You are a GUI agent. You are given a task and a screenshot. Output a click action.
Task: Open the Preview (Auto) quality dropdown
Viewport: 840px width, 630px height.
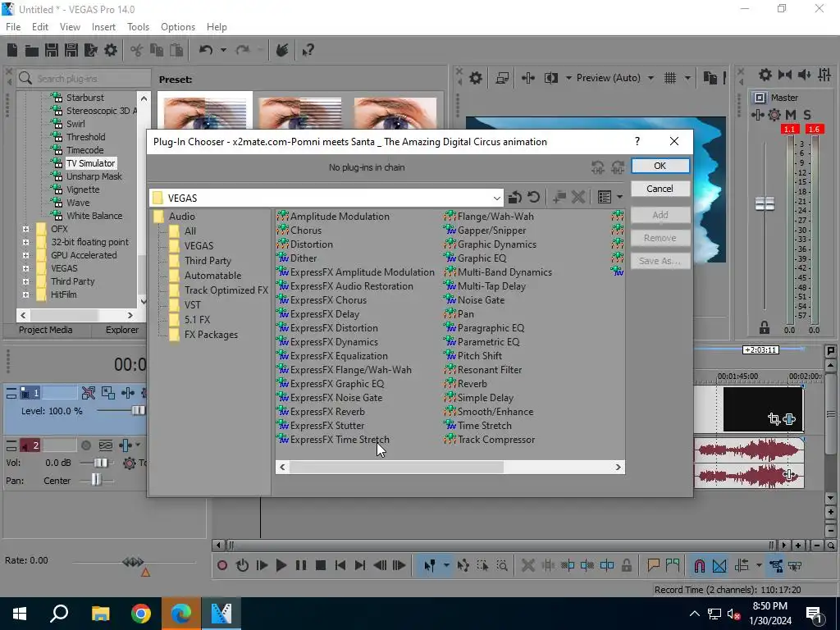651,78
